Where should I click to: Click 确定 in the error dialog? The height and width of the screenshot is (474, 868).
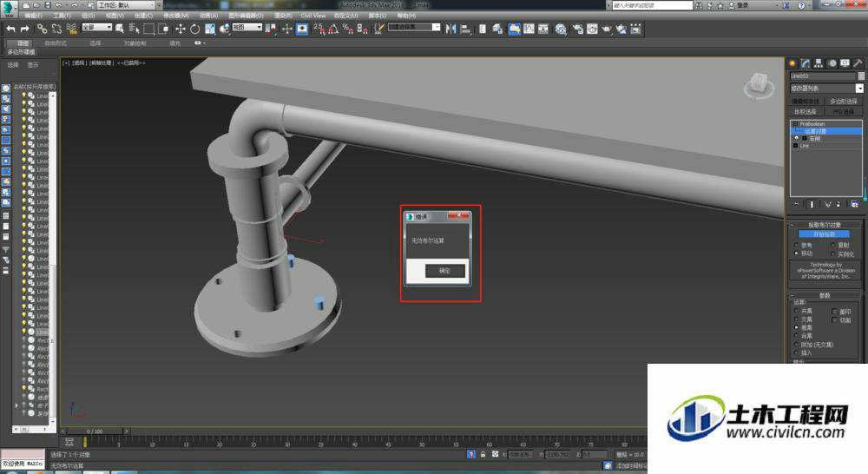tap(444, 271)
